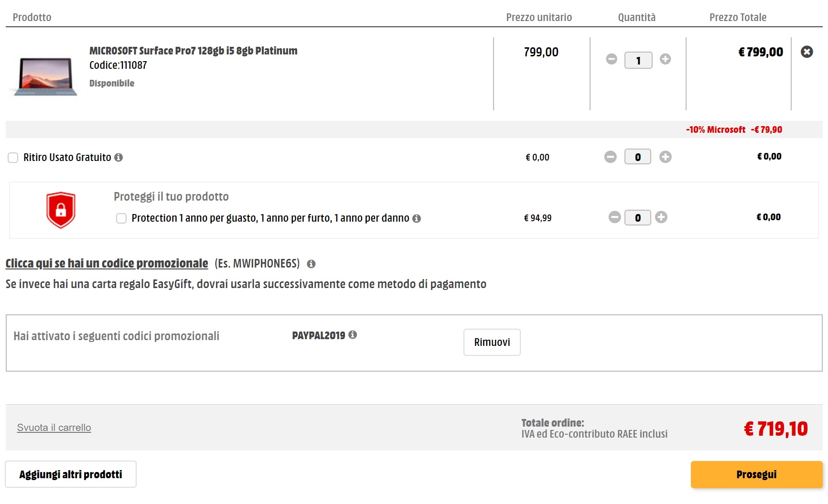Click the Quantità column header
Viewport: 828px width, 504px height.
point(637,17)
